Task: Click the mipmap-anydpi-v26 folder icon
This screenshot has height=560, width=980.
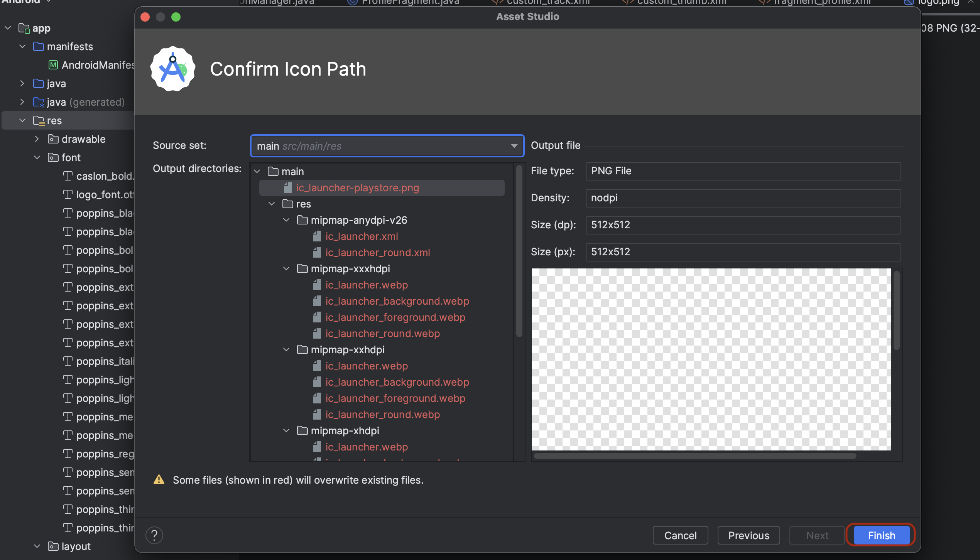Action: click(x=302, y=220)
